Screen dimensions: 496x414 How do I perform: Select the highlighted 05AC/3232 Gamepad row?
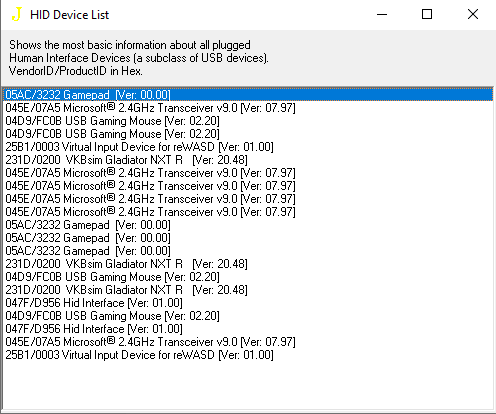[248, 95]
